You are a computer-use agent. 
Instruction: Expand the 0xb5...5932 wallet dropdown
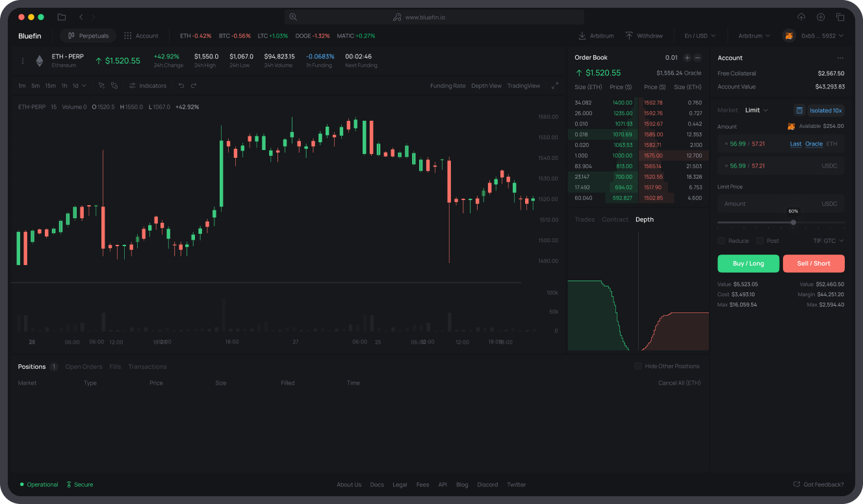tap(823, 36)
